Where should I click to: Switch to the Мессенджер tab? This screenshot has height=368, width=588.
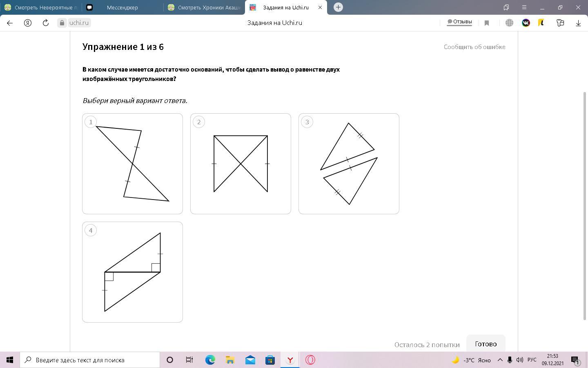pos(122,7)
